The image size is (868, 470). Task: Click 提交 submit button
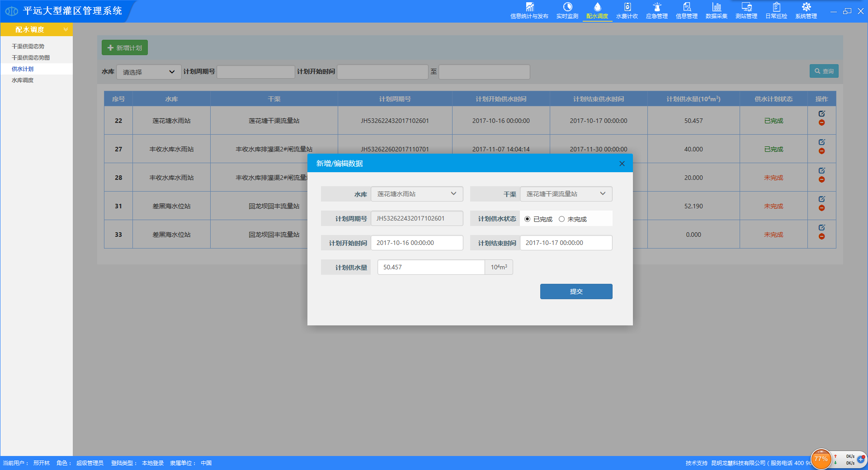576,291
